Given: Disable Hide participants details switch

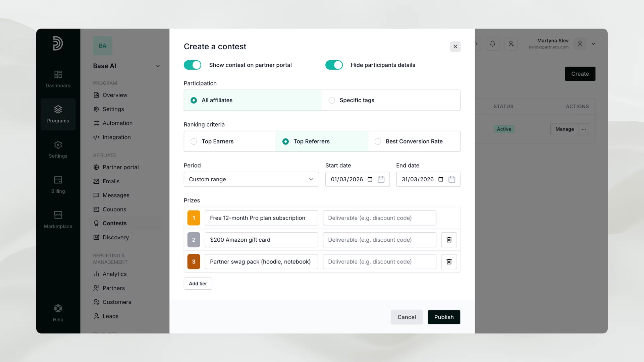Looking at the screenshot, I should [x=334, y=65].
